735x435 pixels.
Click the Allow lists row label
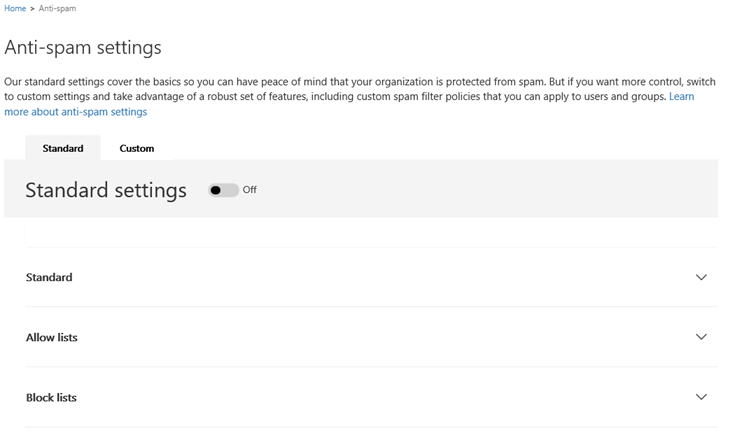pyautogui.click(x=52, y=337)
